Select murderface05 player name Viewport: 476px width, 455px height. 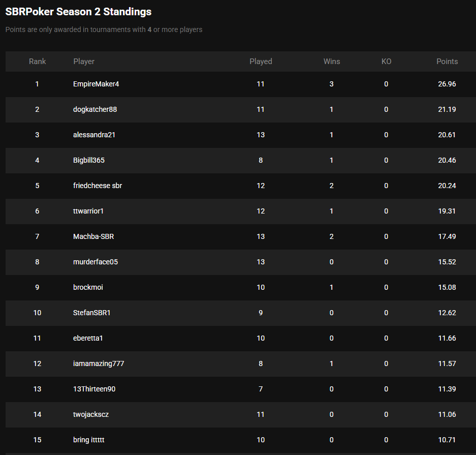96,262
